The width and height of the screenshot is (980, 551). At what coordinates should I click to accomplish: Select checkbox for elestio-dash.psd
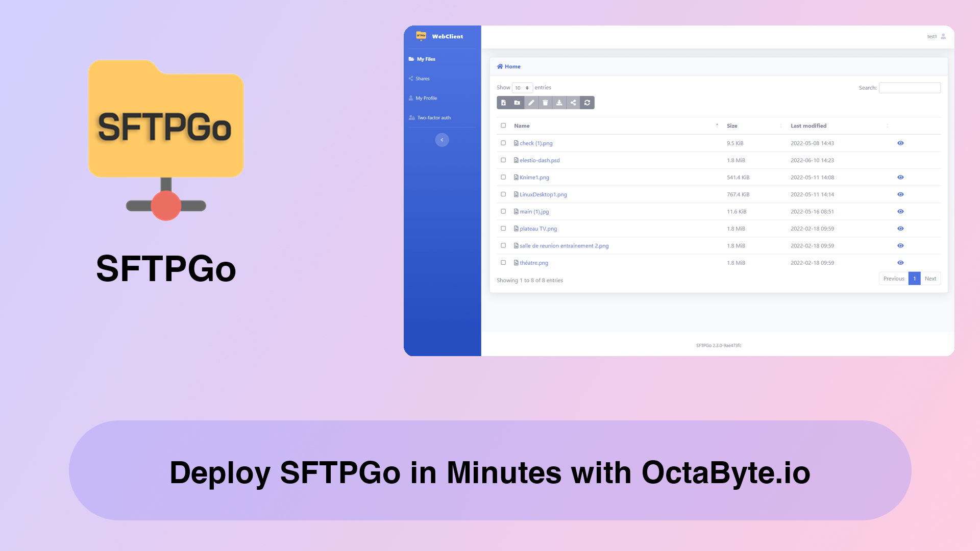503,160
